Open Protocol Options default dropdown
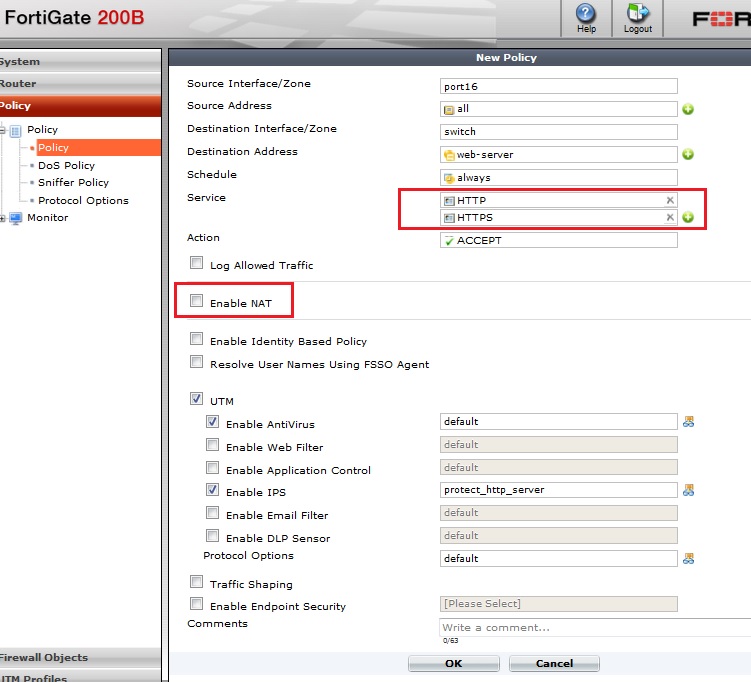 [558, 558]
